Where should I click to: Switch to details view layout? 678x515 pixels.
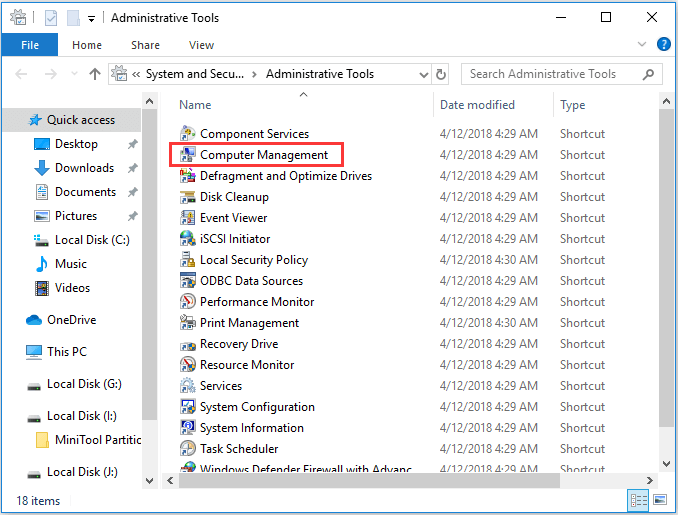click(639, 500)
